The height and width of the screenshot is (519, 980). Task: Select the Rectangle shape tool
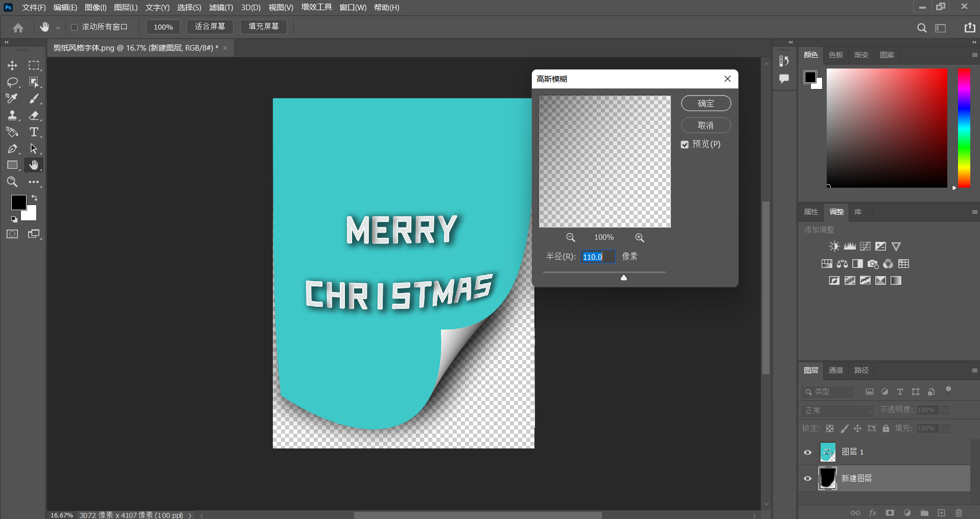pyautogui.click(x=12, y=165)
